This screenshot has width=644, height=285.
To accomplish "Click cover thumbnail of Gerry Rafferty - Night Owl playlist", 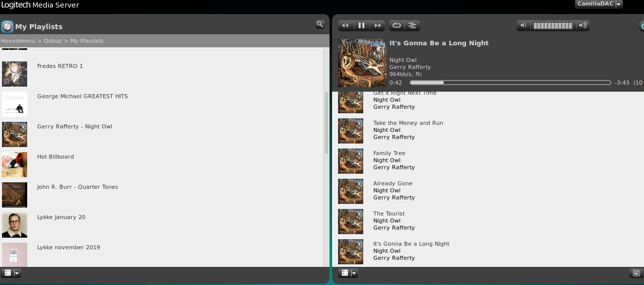I will [x=15, y=134].
